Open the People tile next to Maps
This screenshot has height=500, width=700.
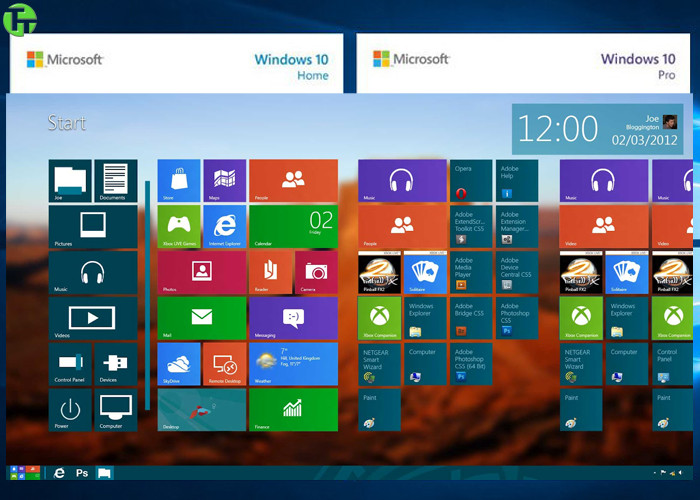click(x=293, y=181)
